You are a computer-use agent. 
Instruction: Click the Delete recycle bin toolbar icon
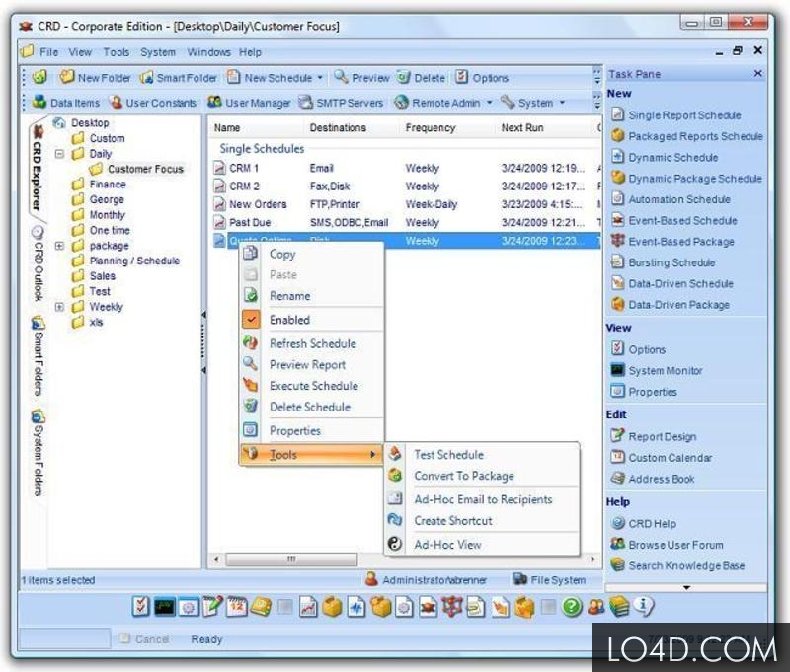point(403,77)
